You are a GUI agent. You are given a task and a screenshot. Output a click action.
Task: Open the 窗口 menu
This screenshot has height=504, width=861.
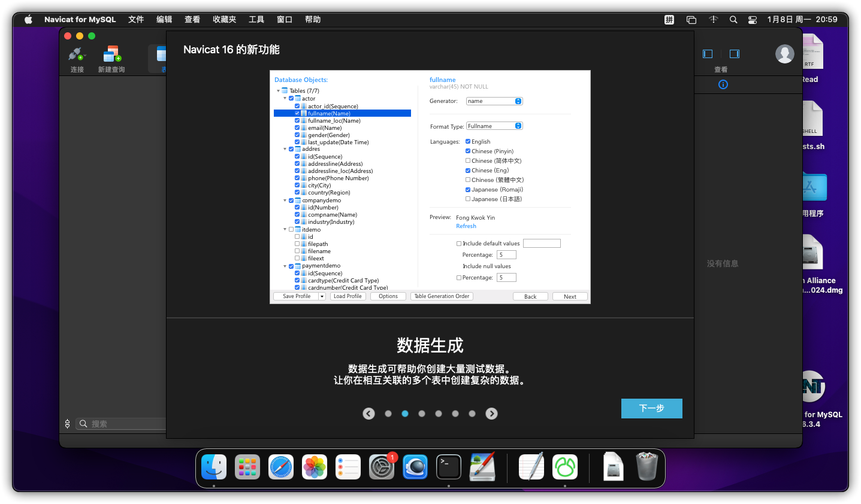(285, 19)
